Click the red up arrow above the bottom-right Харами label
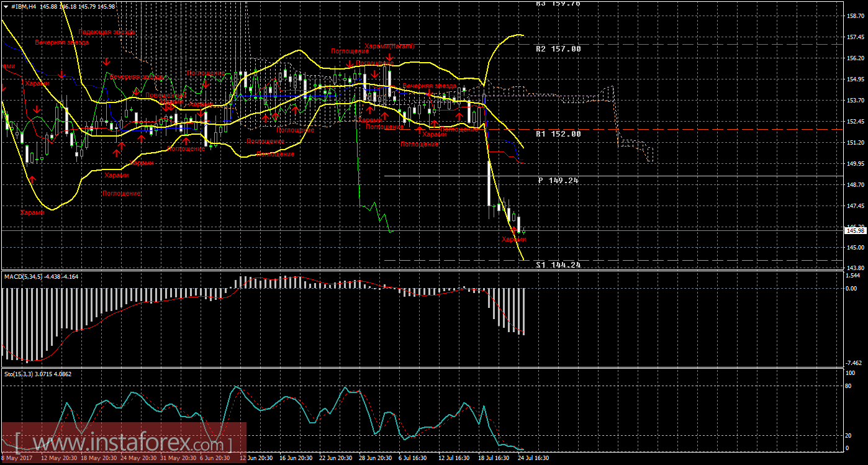 tap(513, 230)
